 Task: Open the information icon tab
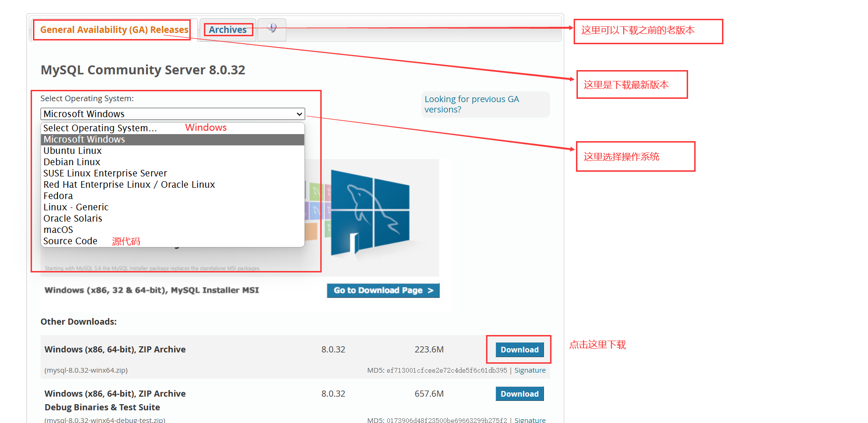(x=272, y=28)
